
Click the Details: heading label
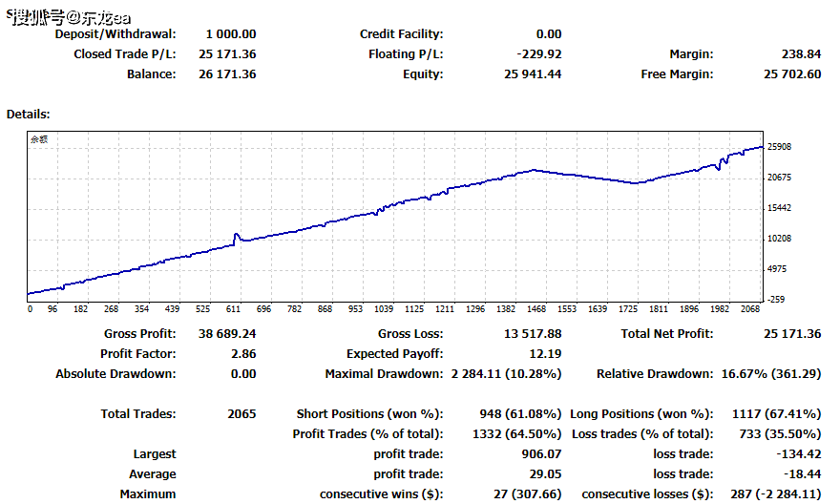click(29, 115)
